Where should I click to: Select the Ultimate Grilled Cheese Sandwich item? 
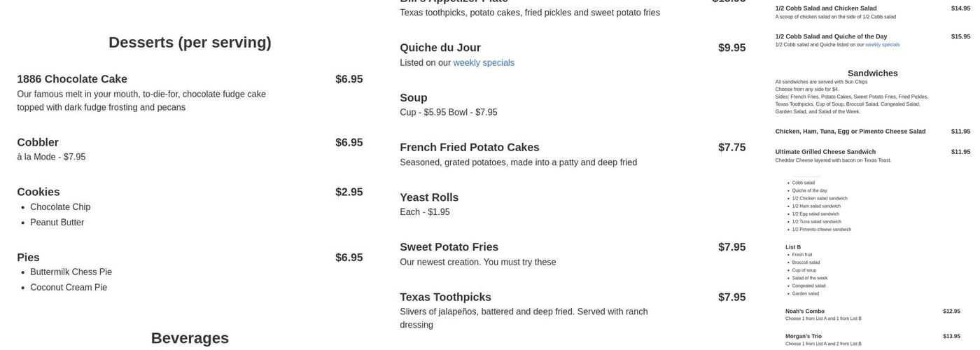825,152
